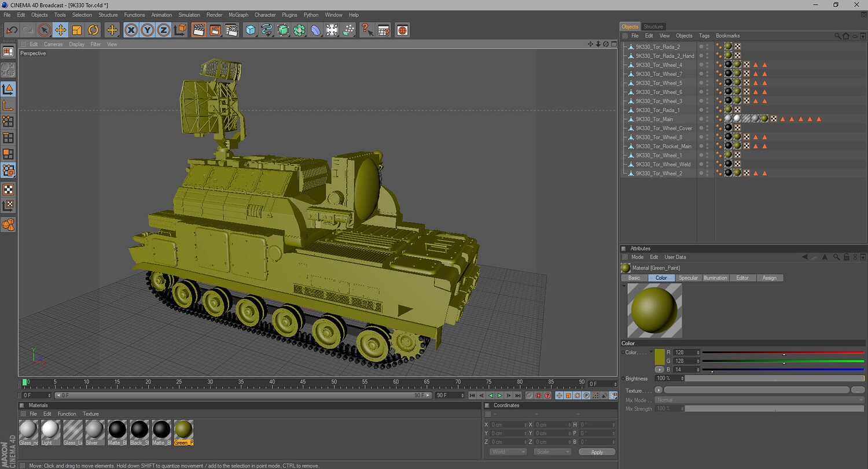Adjust the red channel slider

(x=783, y=352)
